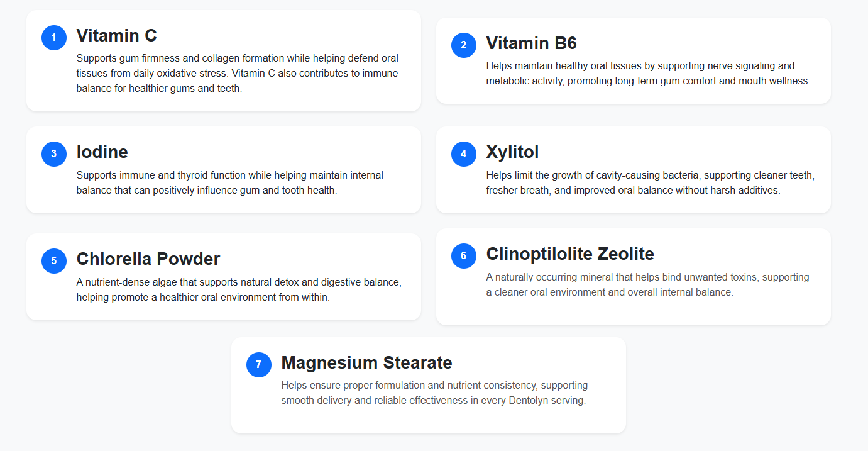Click the Clinoptilolite Zeolite heading

point(570,253)
